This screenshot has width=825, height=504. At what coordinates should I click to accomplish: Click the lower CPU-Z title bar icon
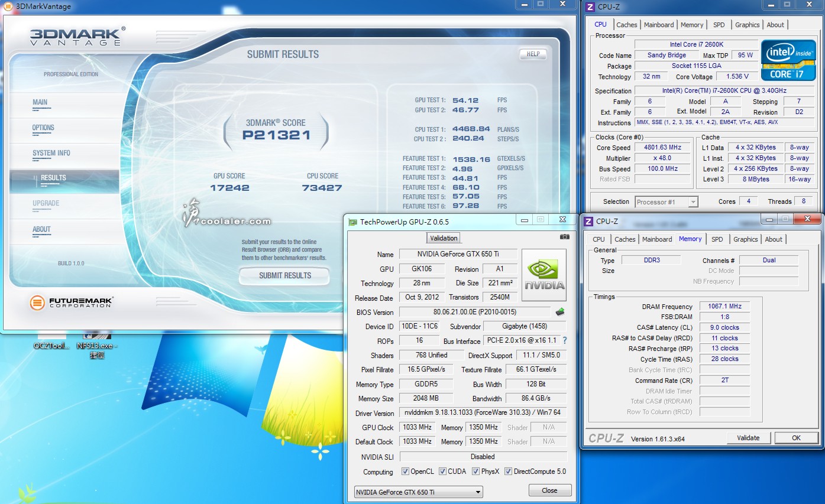pos(588,222)
